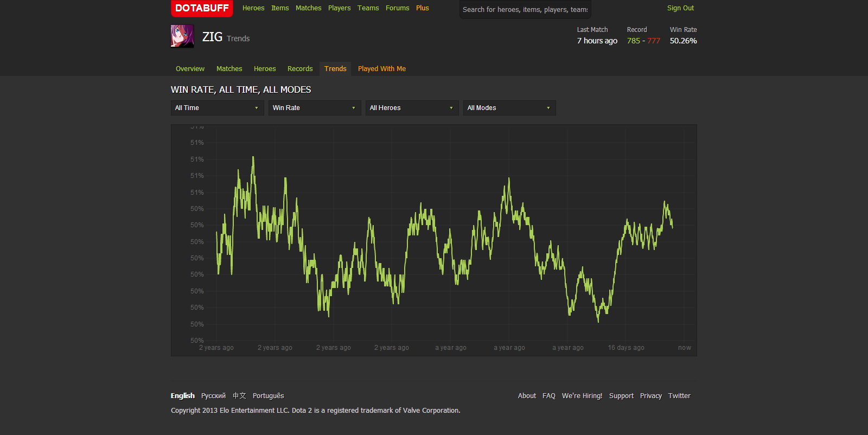Screen dimensions: 868x435
Task: Open the Privacy footer link
Action: (651, 396)
